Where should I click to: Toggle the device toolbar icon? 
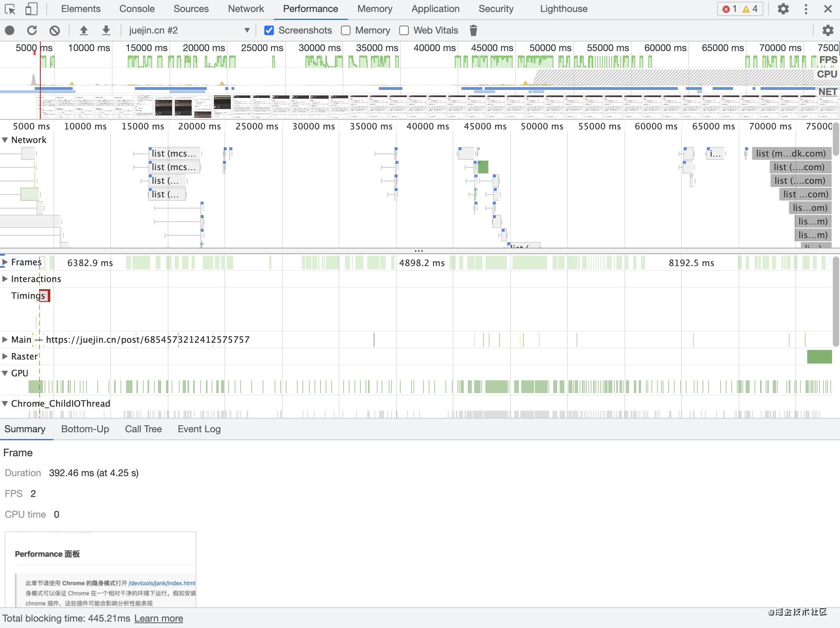pyautogui.click(x=31, y=9)
